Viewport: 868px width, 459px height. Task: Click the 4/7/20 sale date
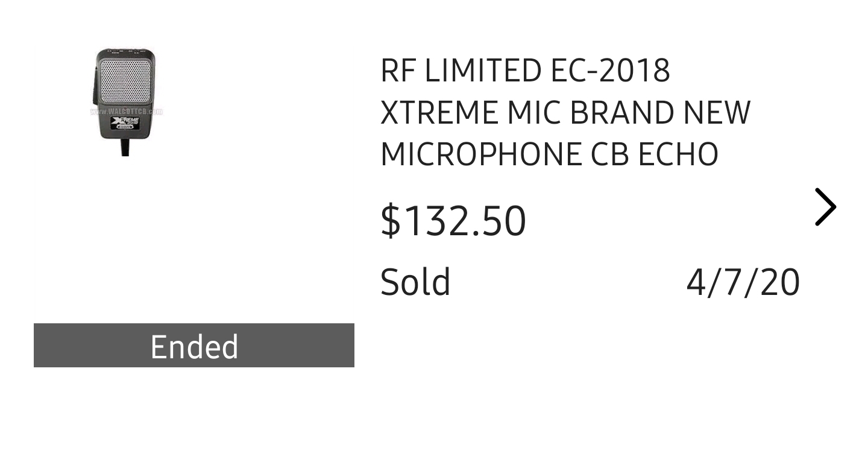pos(743,282)
